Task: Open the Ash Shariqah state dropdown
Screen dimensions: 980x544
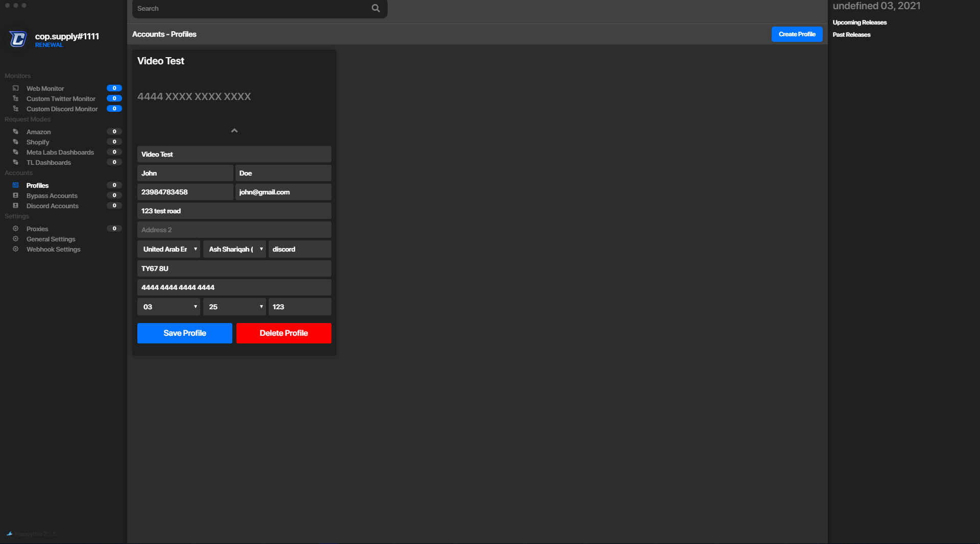Action: 234,249
